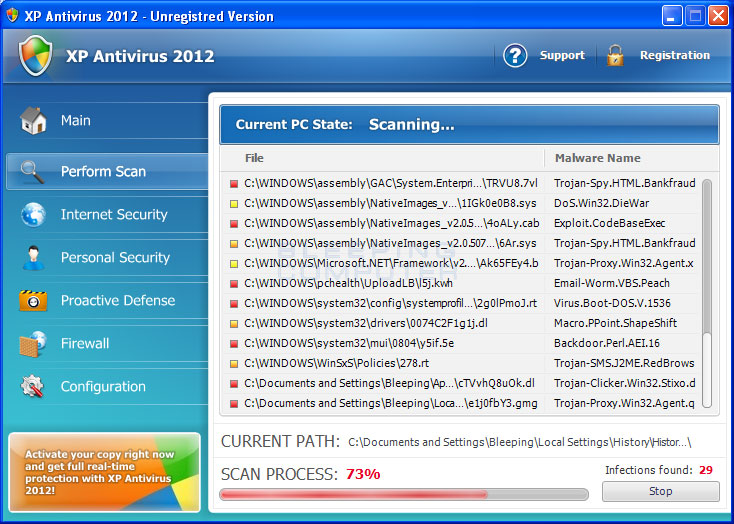This screenshot has width=734, height=524.
Task: Click the shield logo in the header
Action: (36, 56)
